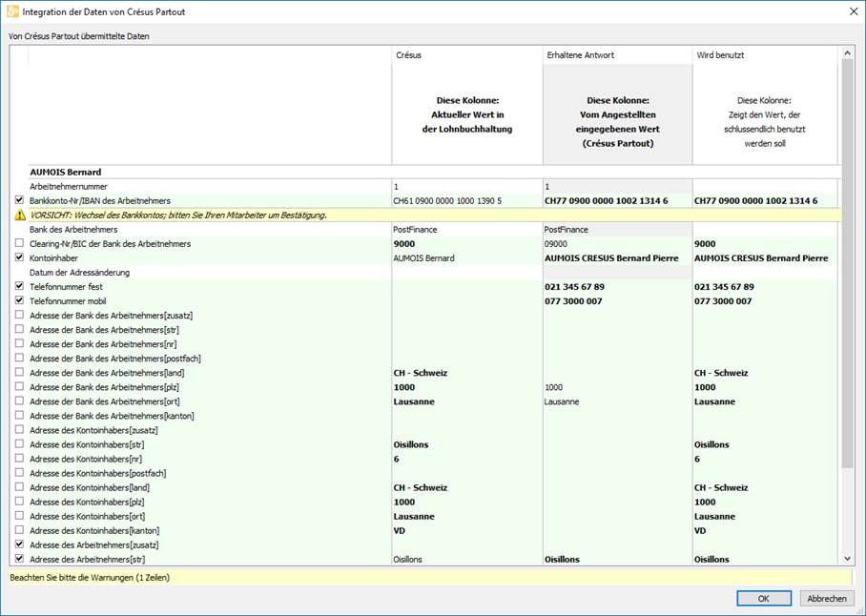
Task: Check Adresse der Bank des Arbeitnehmers[zusatz]
Action: (19, 315)
